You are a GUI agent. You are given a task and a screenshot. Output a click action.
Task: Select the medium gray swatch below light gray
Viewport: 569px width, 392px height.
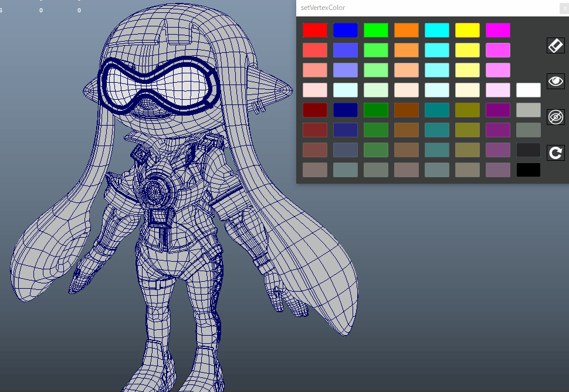point(529,130)
